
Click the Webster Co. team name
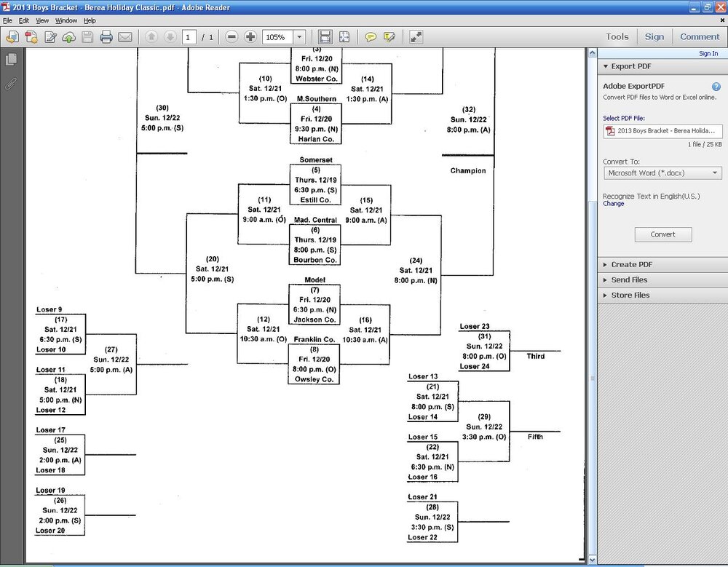tap(316, 79)
